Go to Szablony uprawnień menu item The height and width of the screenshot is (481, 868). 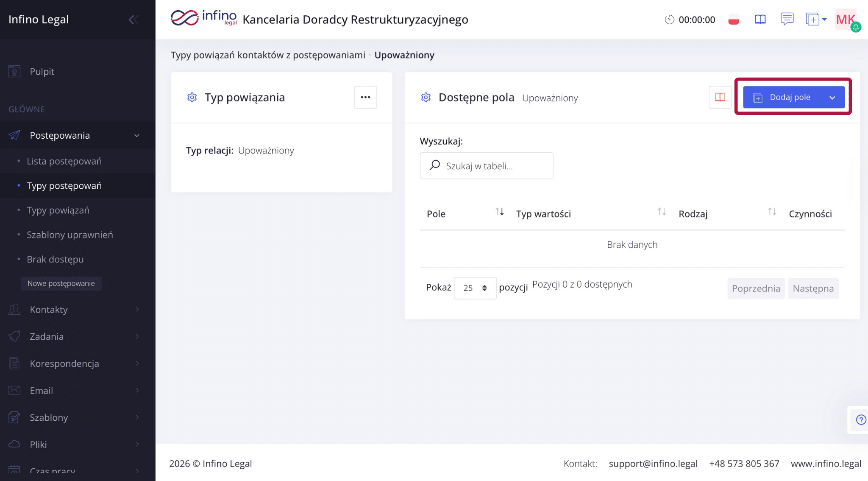(x=70, y=235)
